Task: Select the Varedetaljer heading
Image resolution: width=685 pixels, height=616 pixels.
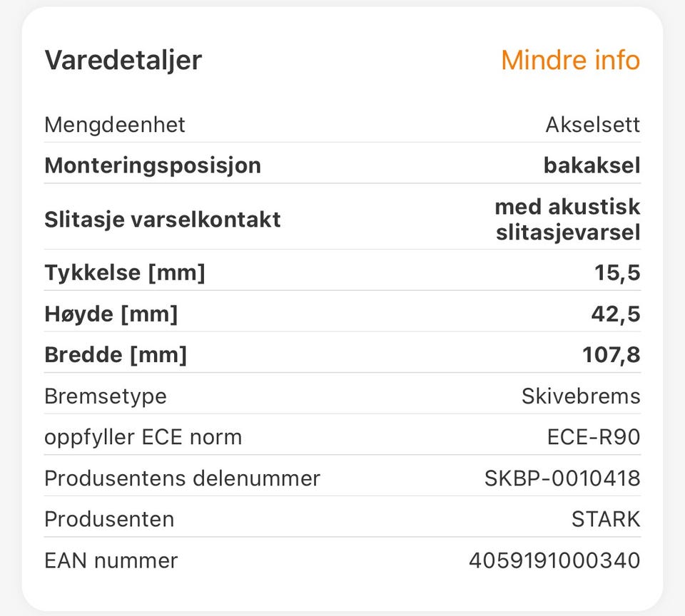Action: pos(123,61)
